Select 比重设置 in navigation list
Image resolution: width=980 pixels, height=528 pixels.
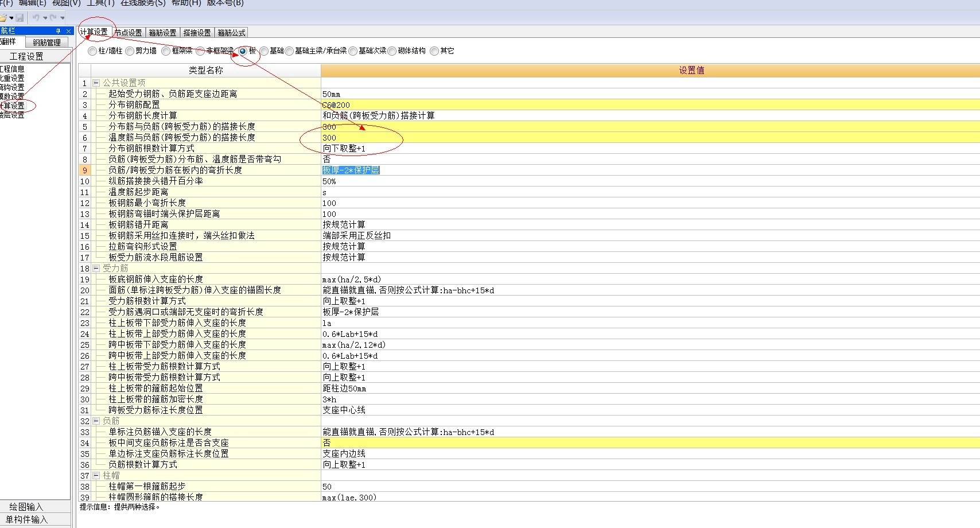coord(12,78)
